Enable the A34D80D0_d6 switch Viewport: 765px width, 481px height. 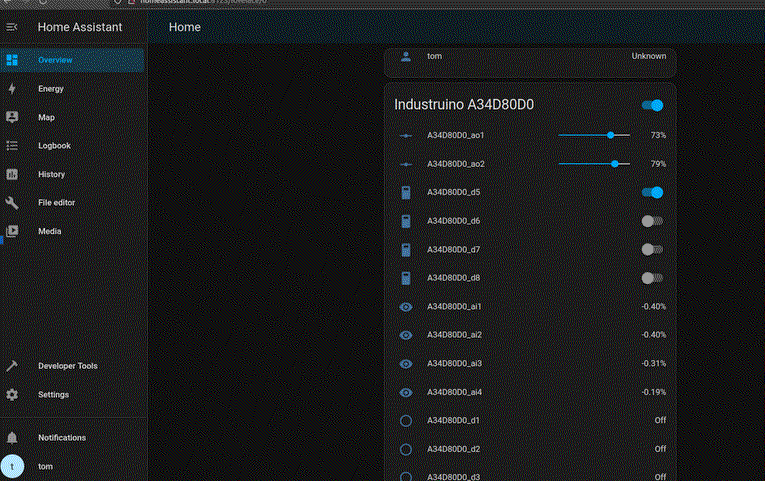point(652,221)
